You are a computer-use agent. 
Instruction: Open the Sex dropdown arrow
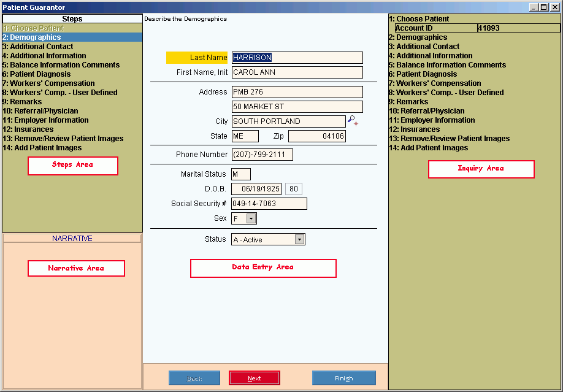[x=251, y=218]
